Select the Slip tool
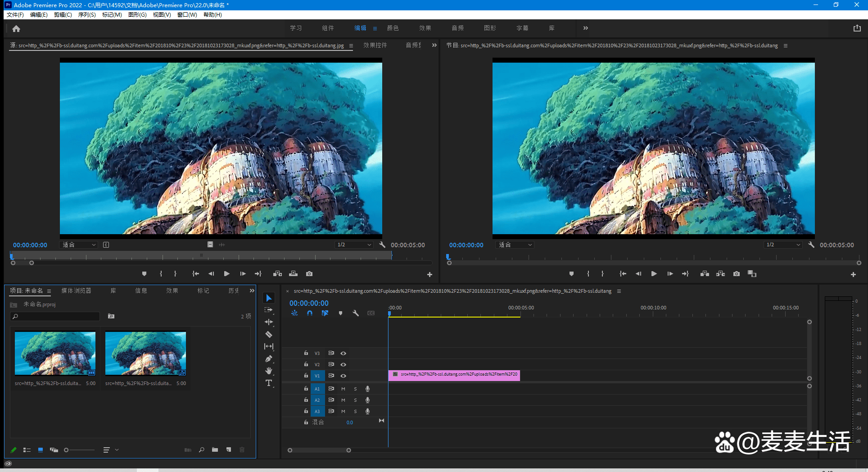The height and width of the screenshot is (472, 868). click(x=269, y=346)
